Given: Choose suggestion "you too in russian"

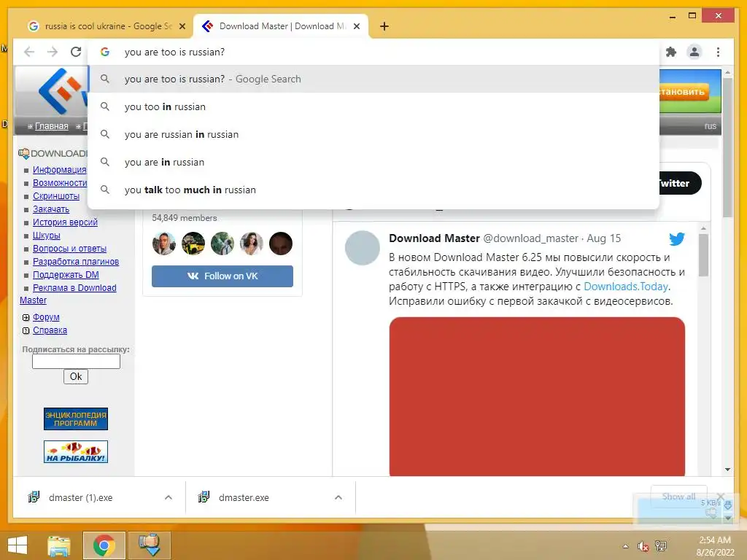Looking at the screenshot, I should (x=373, y=106).
